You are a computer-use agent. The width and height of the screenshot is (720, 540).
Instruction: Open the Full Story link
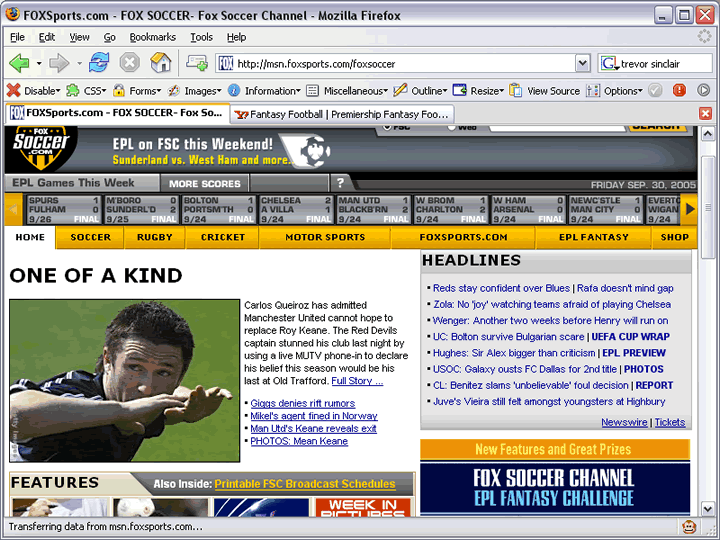(x=357, y=381)
